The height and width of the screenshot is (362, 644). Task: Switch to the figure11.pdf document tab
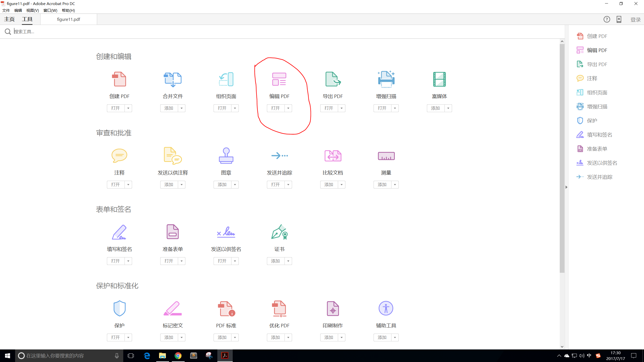pyautogui.click(x=68, y=19)
